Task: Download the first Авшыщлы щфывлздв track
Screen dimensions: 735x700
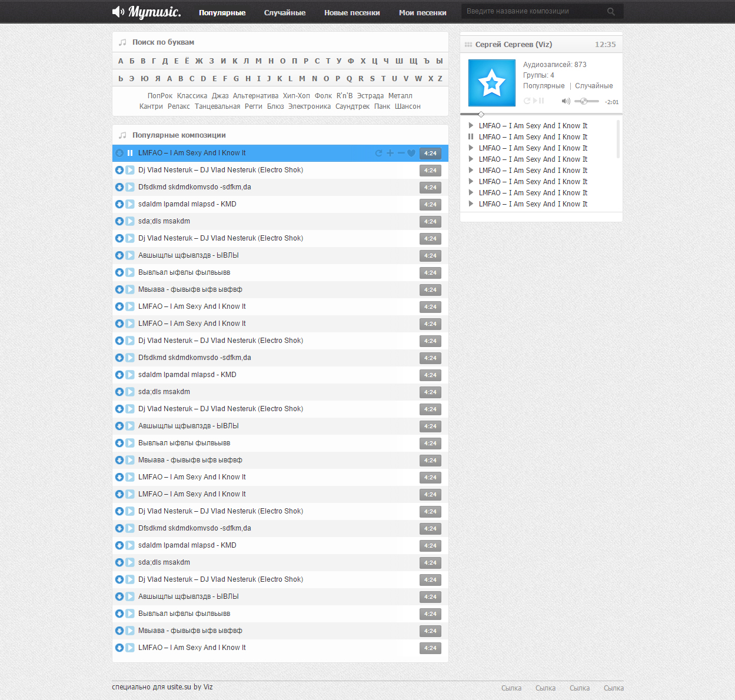Action: [x=119, y=255]
